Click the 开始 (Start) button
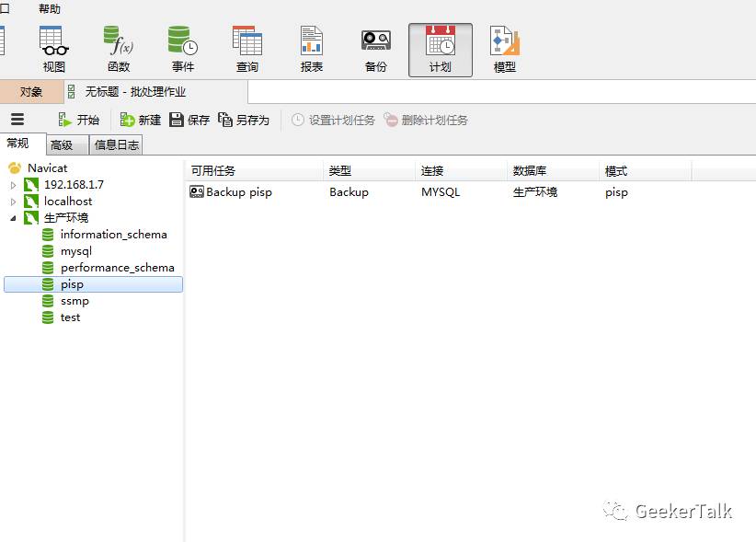This screenshot has height=542, width=756. coord(78,120)
